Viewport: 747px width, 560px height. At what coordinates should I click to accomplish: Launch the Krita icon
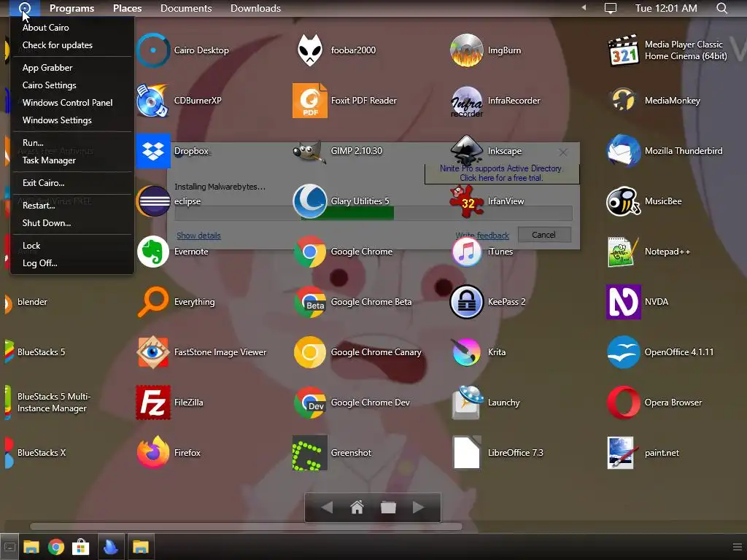[466, 352]
